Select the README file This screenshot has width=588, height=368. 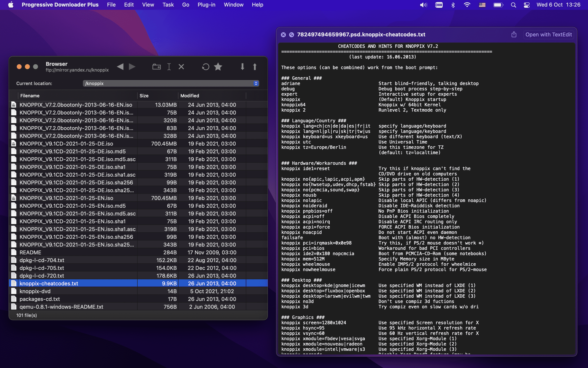tap(138, 252)
